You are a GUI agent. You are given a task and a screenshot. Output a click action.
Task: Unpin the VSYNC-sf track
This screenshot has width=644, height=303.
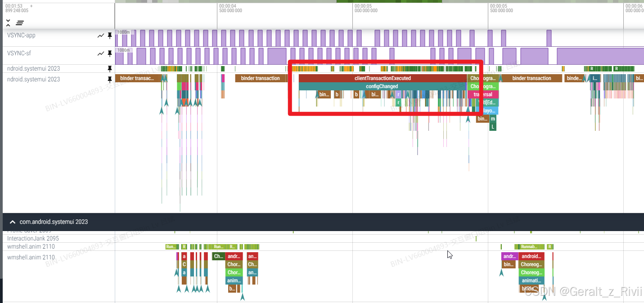pos(109,53)
